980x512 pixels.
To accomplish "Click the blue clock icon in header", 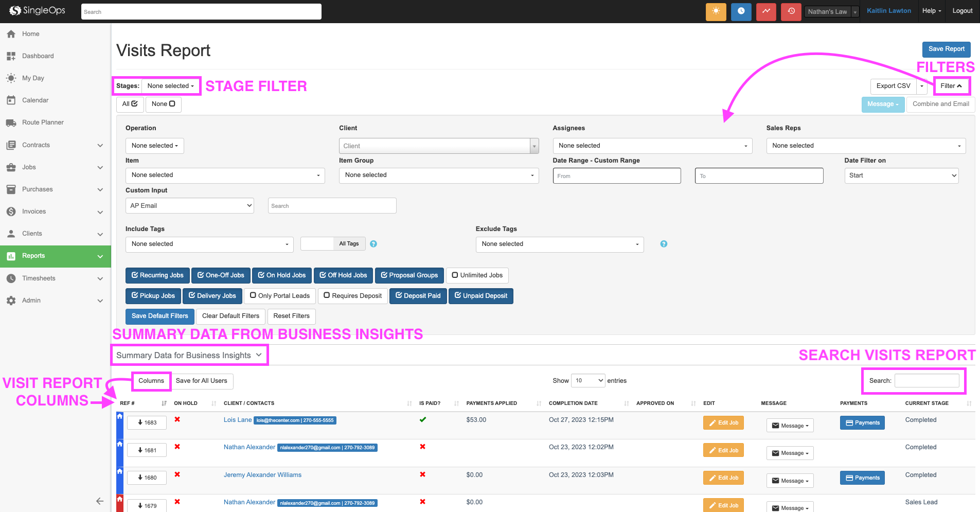I will point(741,11).
